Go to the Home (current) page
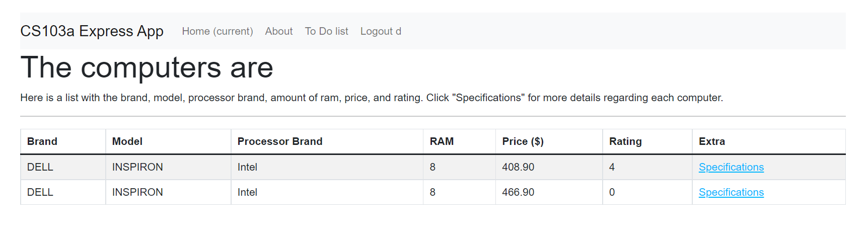The width and height of the screenshot is (868, 236). [x=217, y=31]
